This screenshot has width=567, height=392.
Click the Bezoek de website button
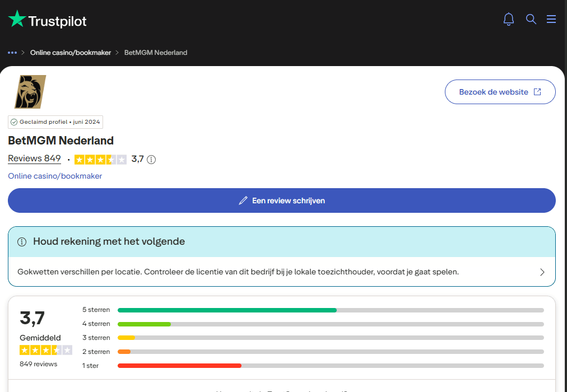pos(500,92)
